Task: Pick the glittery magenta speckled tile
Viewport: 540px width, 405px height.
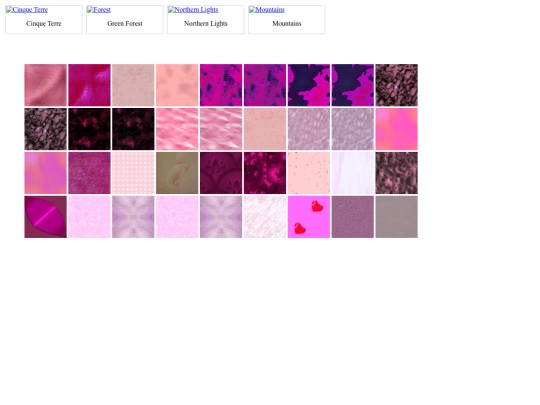Action: coord(89,173)
